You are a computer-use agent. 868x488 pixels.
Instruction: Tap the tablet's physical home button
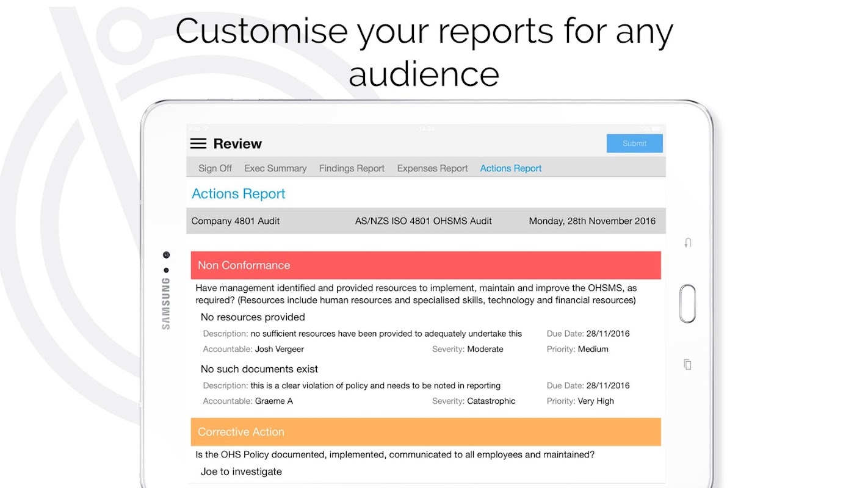(687, 303)
